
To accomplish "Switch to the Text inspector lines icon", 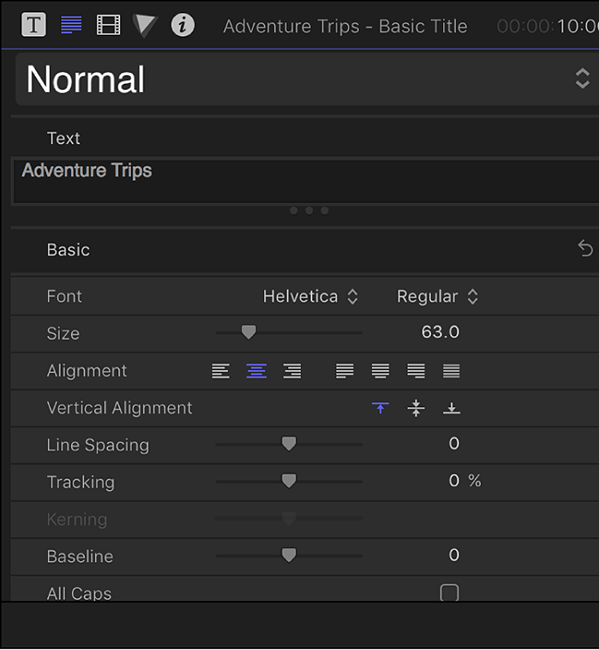I will pos(71,25).
